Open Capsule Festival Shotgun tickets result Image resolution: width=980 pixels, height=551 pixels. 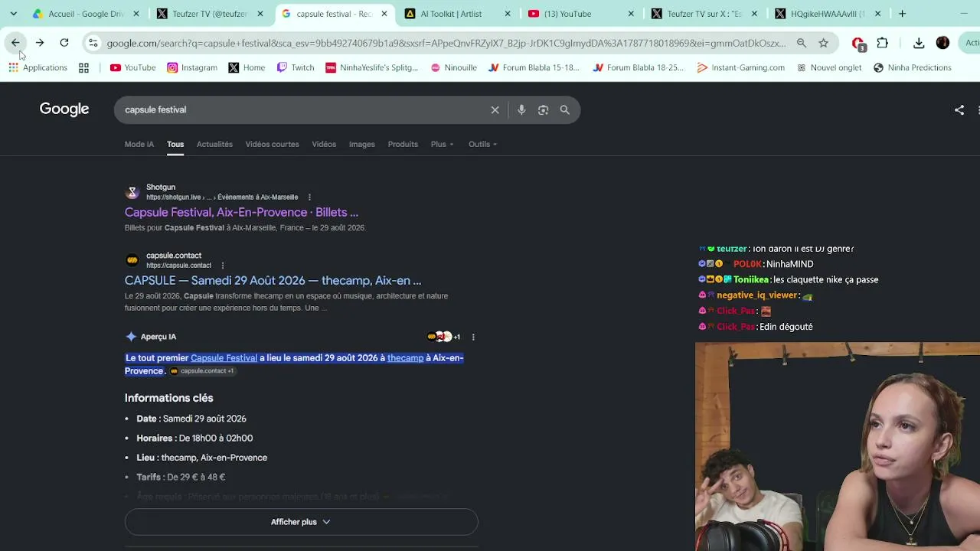[241, 212]
